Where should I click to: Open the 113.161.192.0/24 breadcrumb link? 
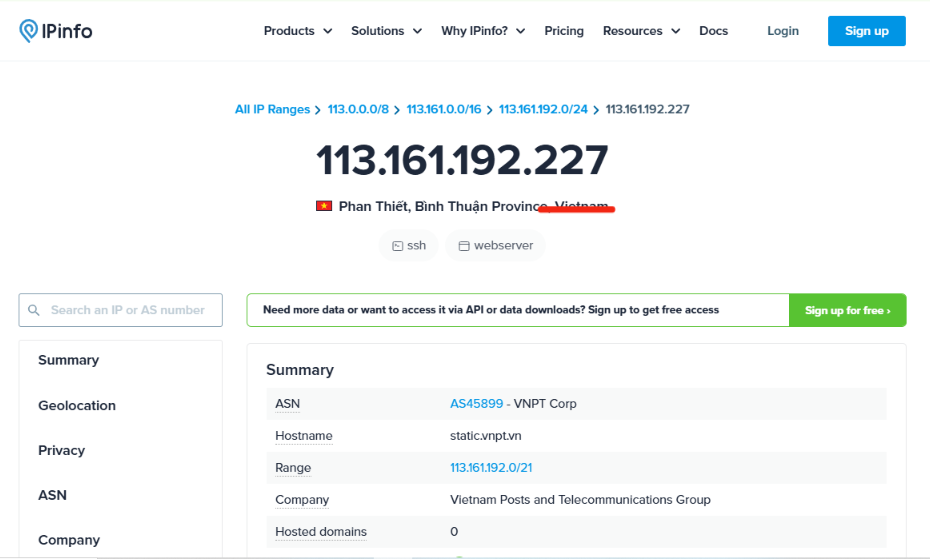click(x=543, y=109)
